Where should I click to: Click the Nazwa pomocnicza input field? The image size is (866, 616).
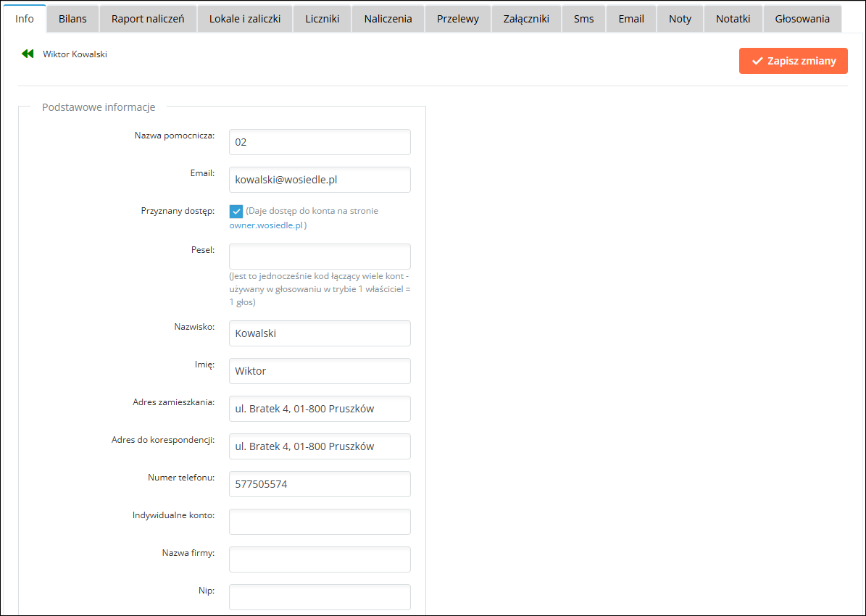tap(320, 142)
